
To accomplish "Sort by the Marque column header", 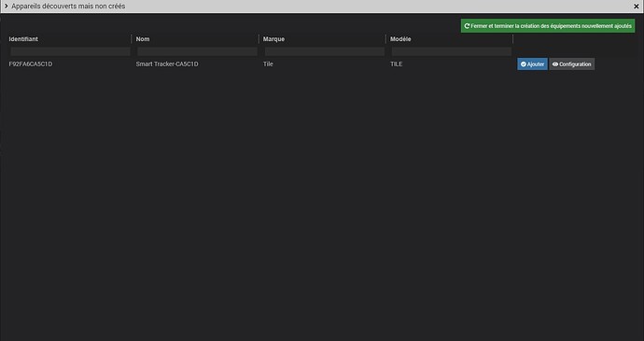I will tap(273, 39).
